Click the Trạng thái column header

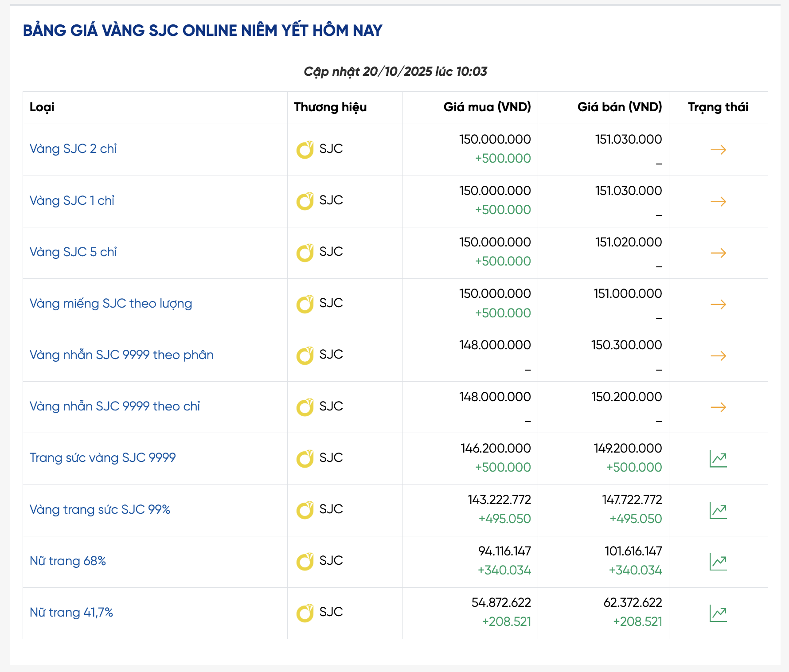click(718, 107)
